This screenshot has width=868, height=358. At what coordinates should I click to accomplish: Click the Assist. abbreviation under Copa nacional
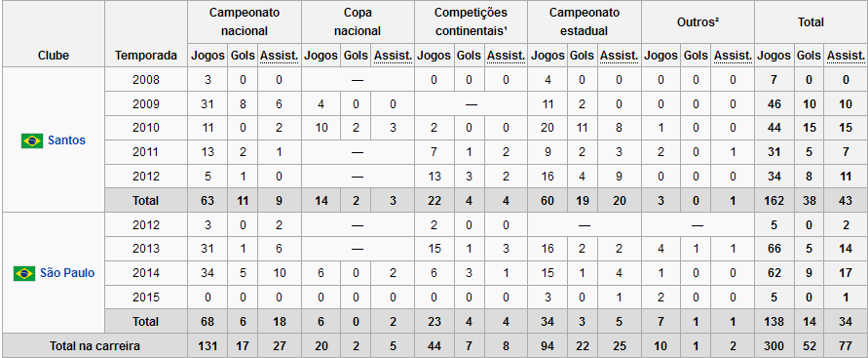click(x=393, y=56)
